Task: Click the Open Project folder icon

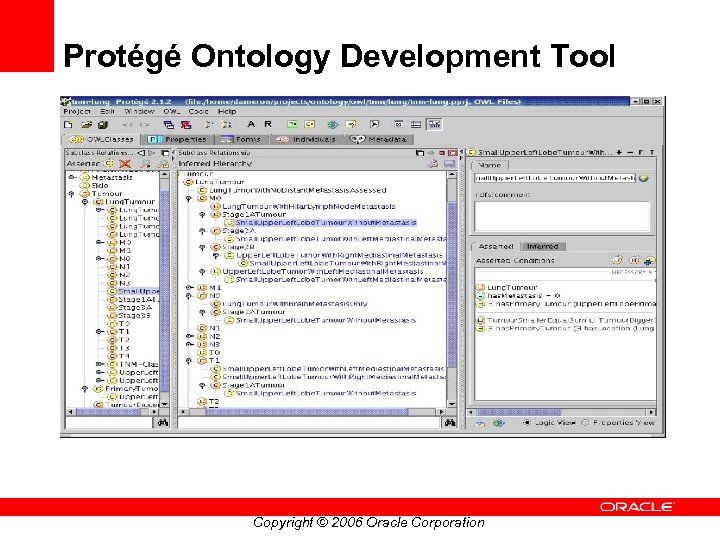Action: coord(86,124)
